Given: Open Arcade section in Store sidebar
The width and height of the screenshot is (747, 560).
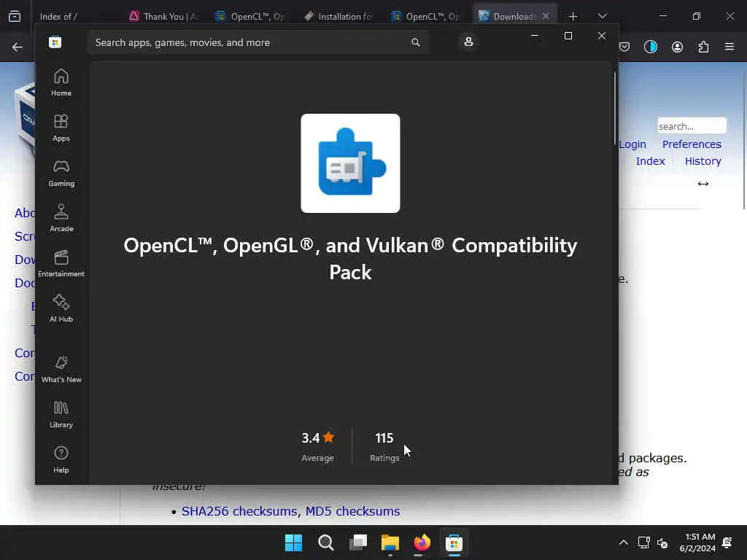Looking at the screenshot, I should point(61,219).
